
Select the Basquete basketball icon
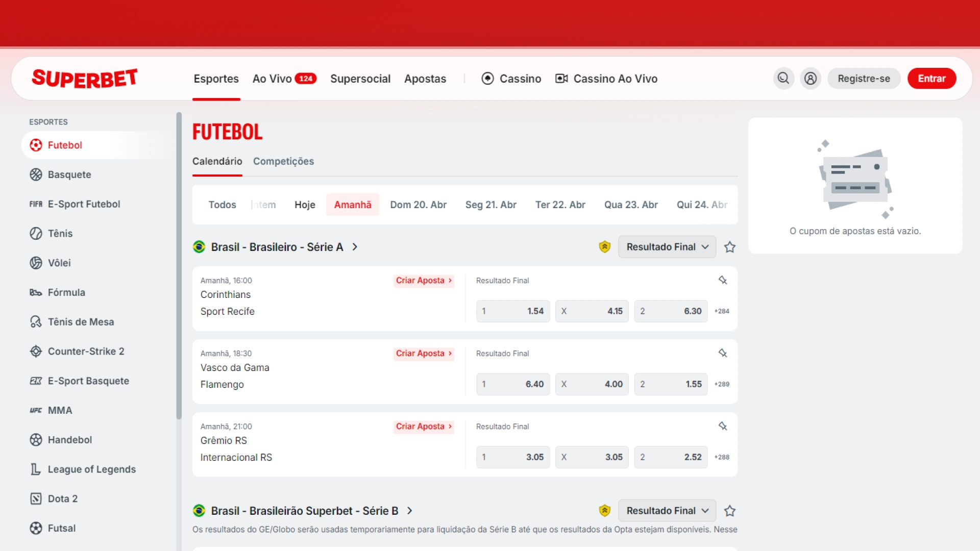point(36,174)
